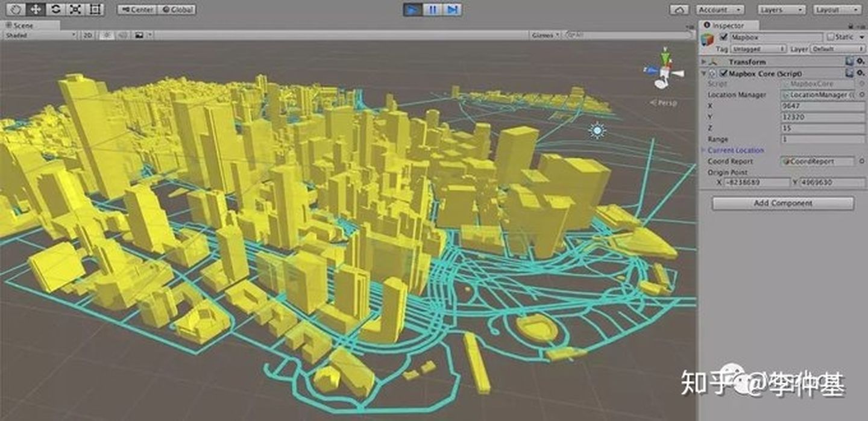Click the Add Component button
The height and width of the screenshot is (421, 868).
click(782, 203)
